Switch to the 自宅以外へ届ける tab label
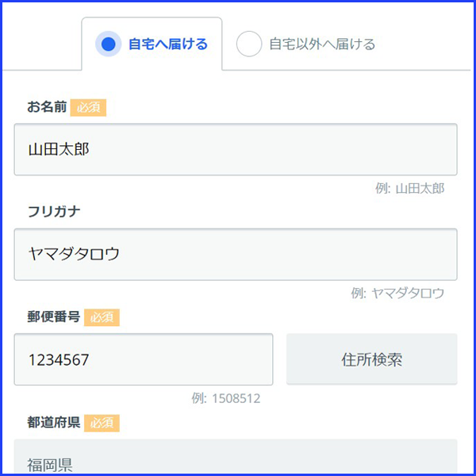This screenshot has height=476, width=476. pyautogui.click(x=322, y=44)
